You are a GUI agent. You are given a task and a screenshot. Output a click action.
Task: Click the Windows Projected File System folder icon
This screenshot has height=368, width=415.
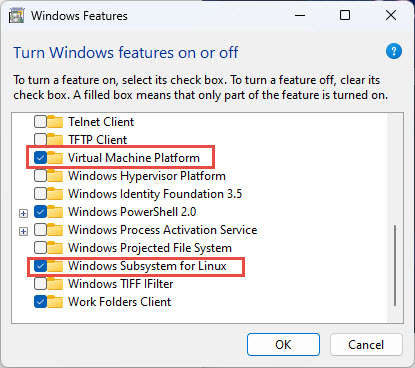coord(55,248)
